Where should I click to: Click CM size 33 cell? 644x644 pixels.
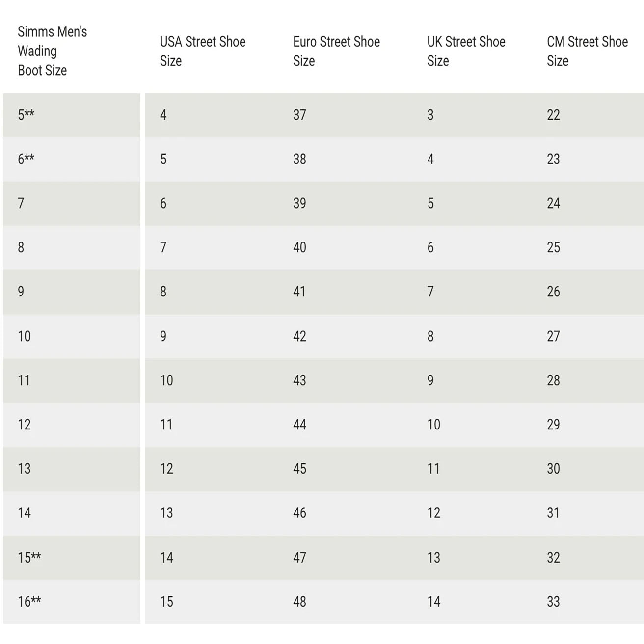tap(553, 602)
